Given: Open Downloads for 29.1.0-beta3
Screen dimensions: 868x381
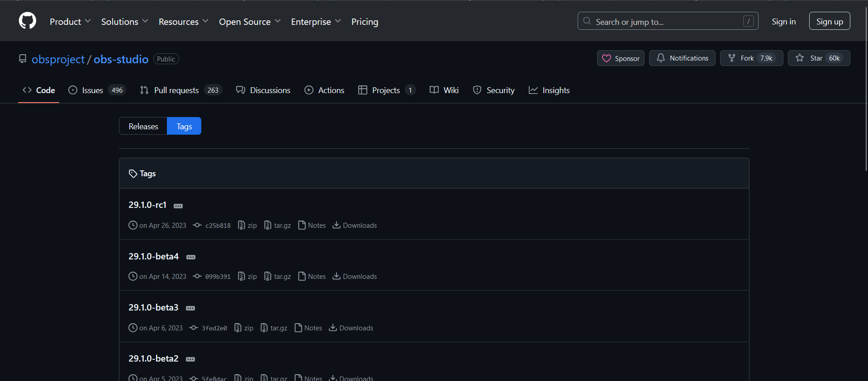Looking at the screenshot, I should [x=351, y=328].
